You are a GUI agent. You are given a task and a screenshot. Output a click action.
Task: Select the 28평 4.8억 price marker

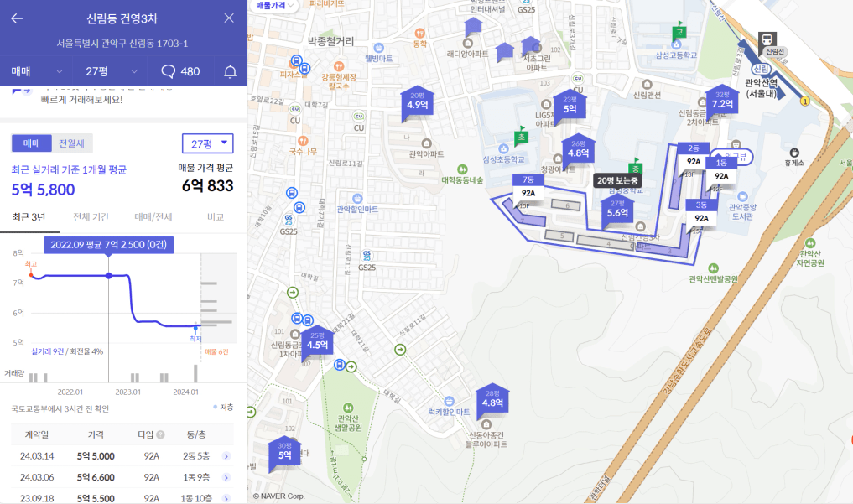[x=492, y=400]
